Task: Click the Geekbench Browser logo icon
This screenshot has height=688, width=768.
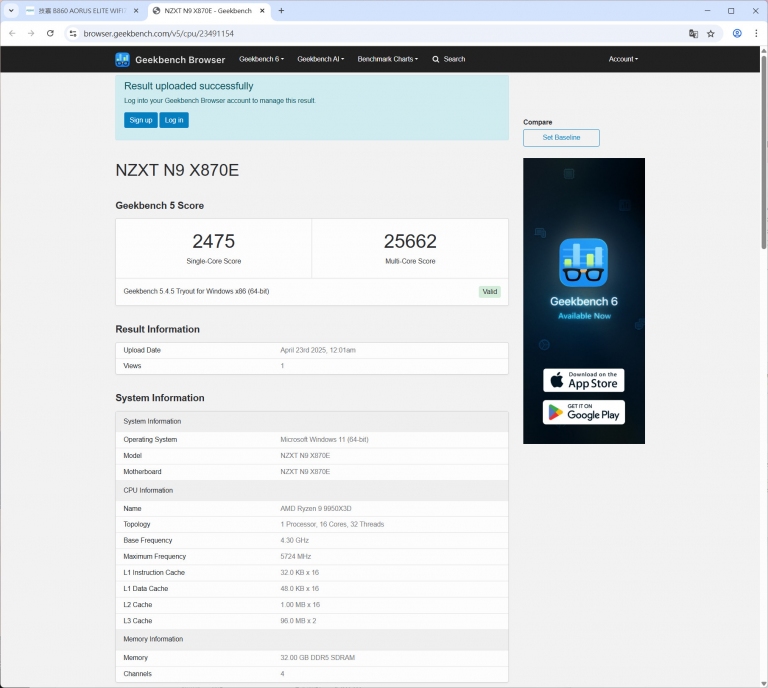Action: tap(122, 59)
